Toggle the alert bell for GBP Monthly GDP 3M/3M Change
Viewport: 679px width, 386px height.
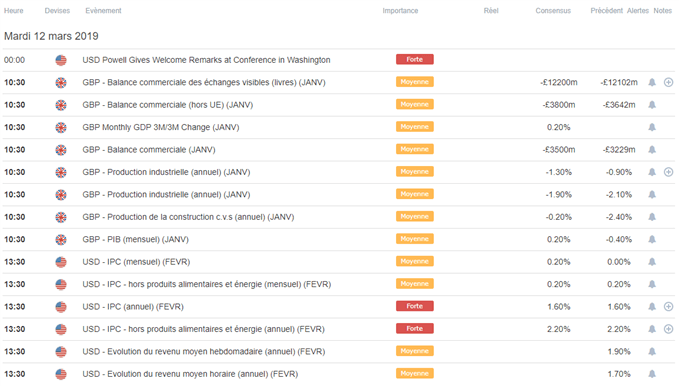pos(652,127)
